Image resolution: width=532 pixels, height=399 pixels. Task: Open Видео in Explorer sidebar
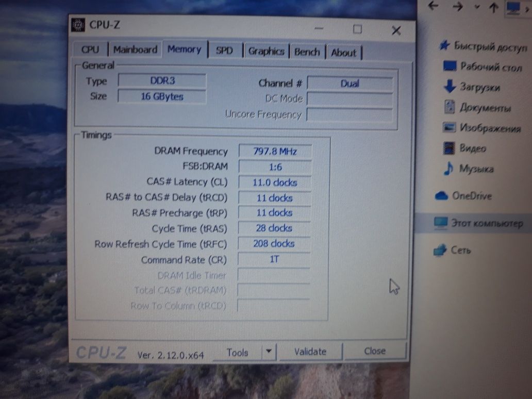[x=473, y=148]
